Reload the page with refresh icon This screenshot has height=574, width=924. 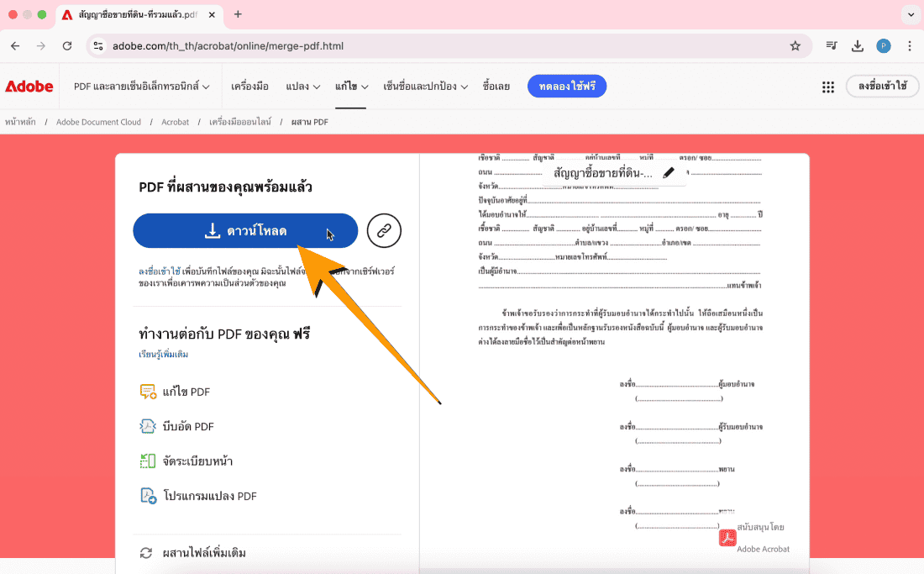[67, 46]
